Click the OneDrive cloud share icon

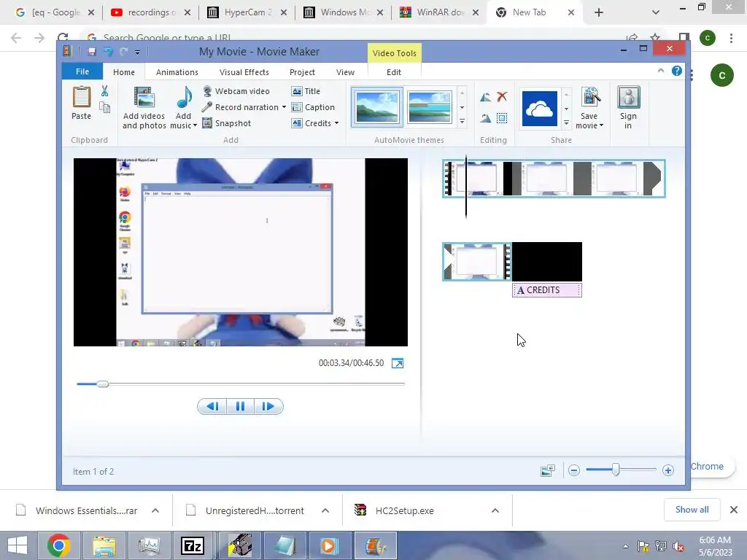pyautogui.click(x=539, y=109)
